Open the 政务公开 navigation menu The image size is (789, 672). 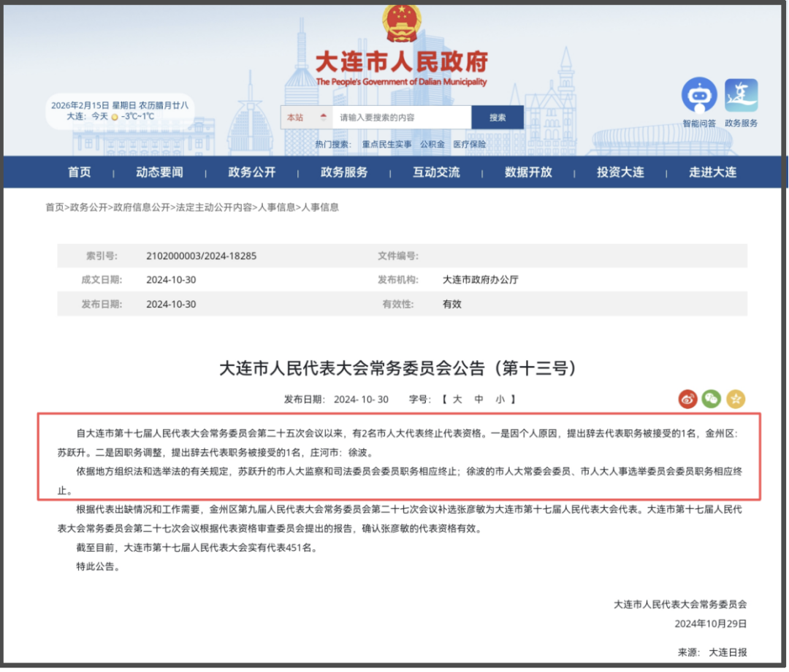(x=252, y=172)
